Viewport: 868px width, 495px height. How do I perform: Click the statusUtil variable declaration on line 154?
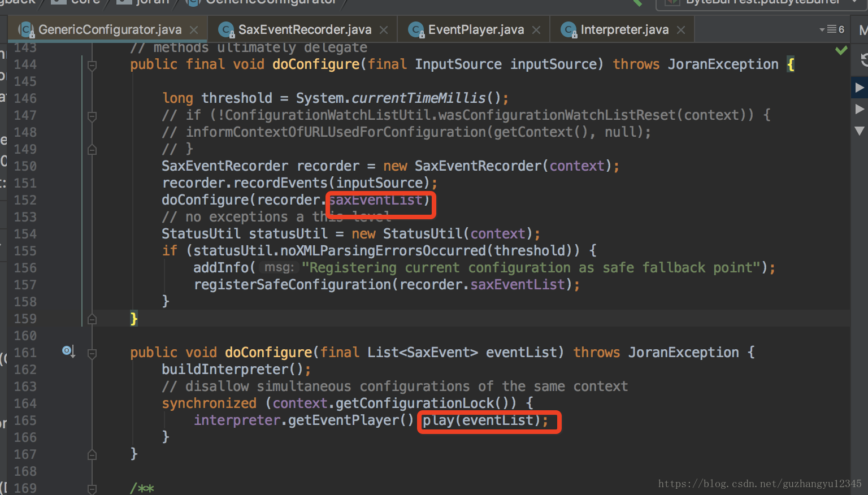point(288,234)
